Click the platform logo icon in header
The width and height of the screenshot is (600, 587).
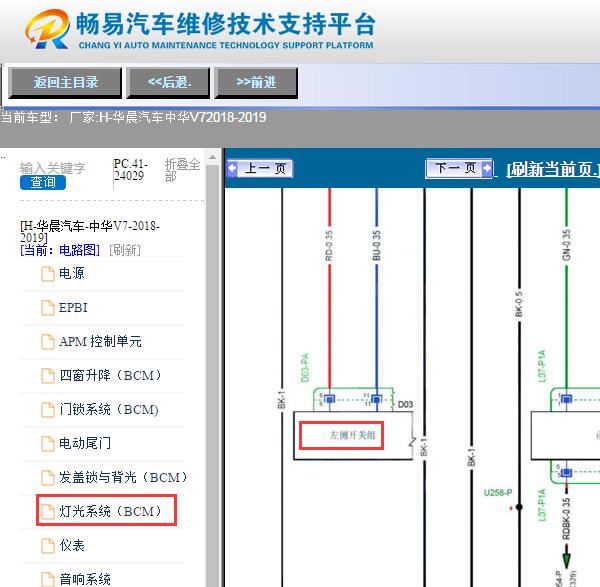pyautogui.click(x=47, y=29)
